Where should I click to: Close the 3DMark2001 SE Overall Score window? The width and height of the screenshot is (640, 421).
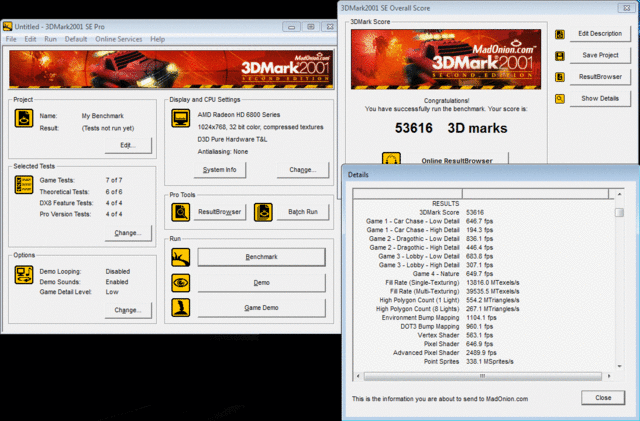[627, 8]
